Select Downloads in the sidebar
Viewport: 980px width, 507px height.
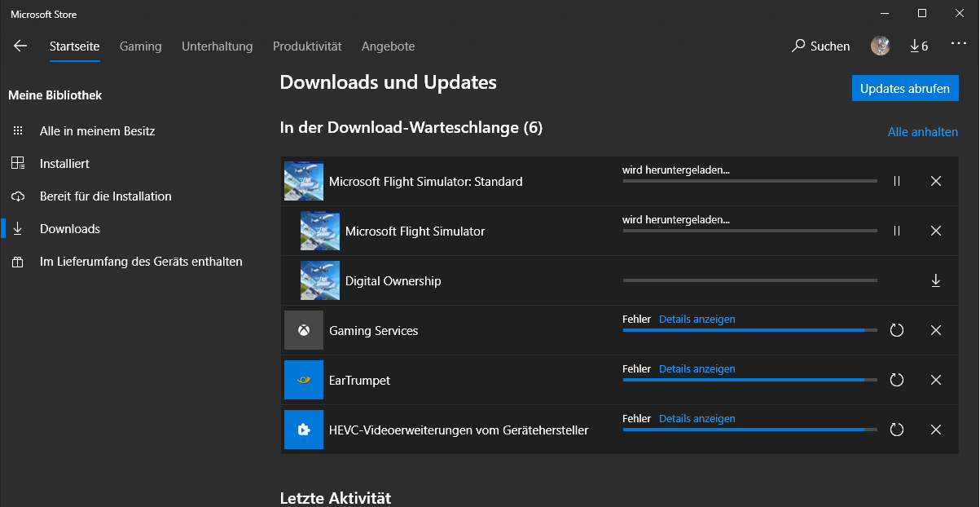click(70, 228)
